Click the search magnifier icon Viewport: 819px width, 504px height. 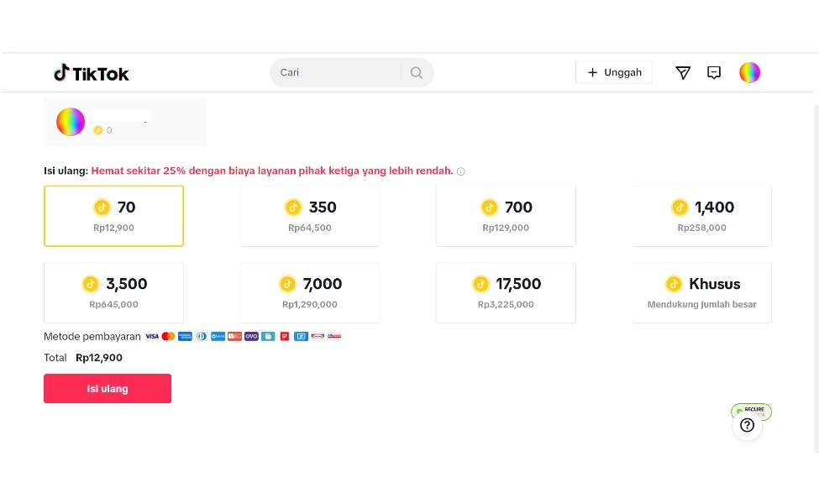[x=416, y=72]
